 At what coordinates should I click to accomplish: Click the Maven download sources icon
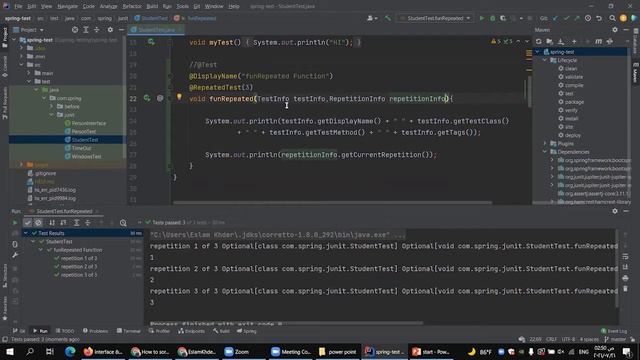tap(561, 41)
